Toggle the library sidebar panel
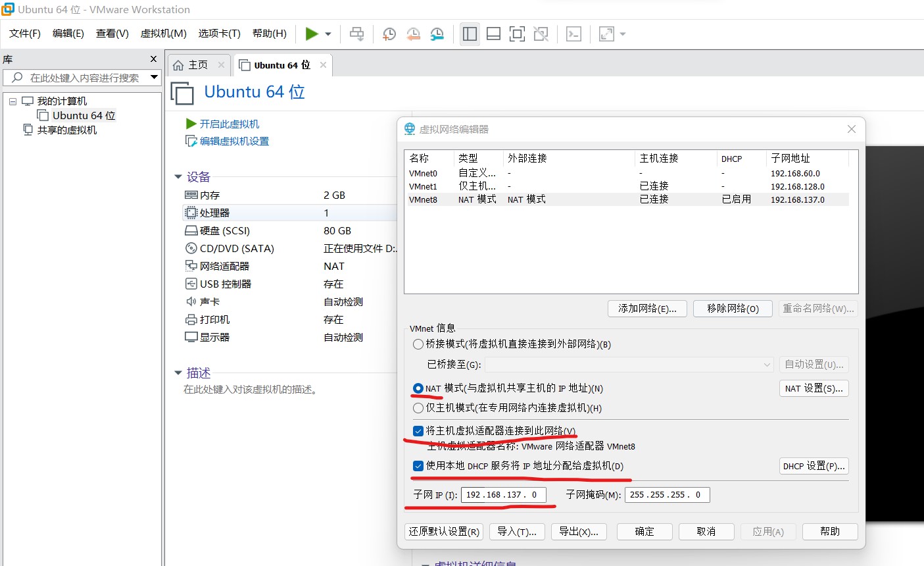The image size is (924, 566). (x=470, y=33)
